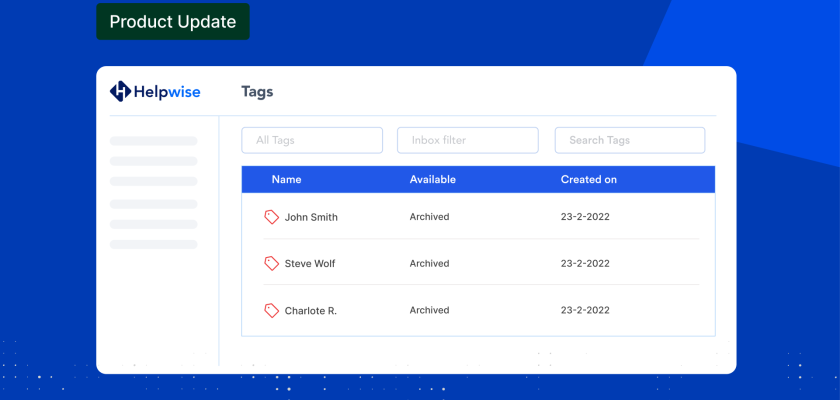The width and height of the screenshot is (840, 400).
Task: Click the Product Update badge
Action: (x=173, y=22)
